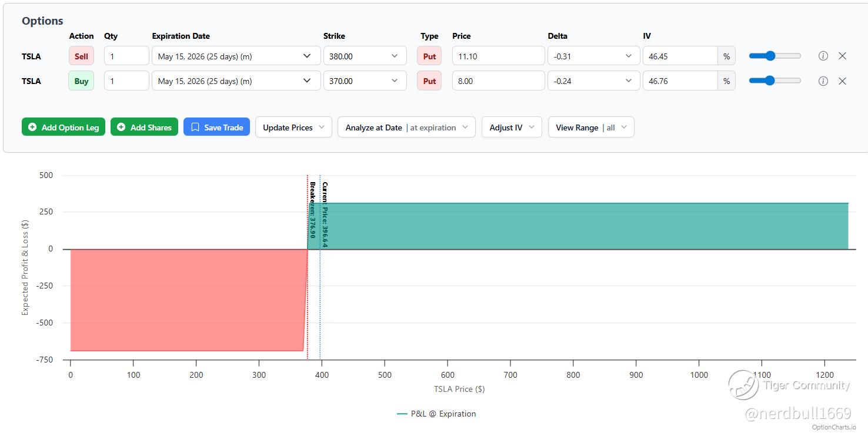Expand the Adjust IV menu
Image resolution: width=868 pixels, height=433 pixels.
coord(512,127)
